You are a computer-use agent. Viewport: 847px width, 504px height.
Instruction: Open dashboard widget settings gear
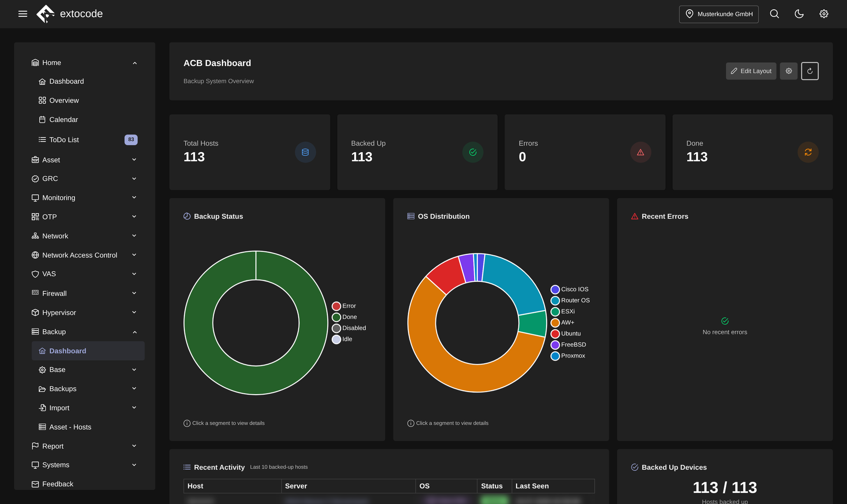(x=788, y=71)
